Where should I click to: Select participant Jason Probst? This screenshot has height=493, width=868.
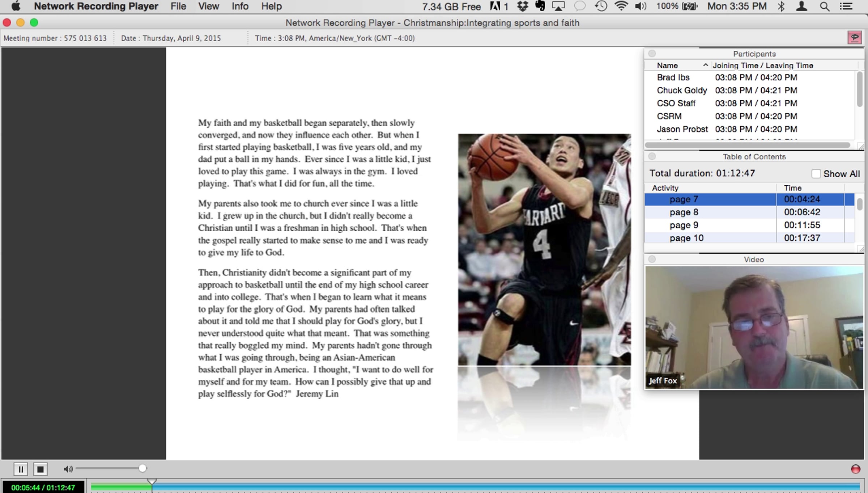(x=682, y=129)
